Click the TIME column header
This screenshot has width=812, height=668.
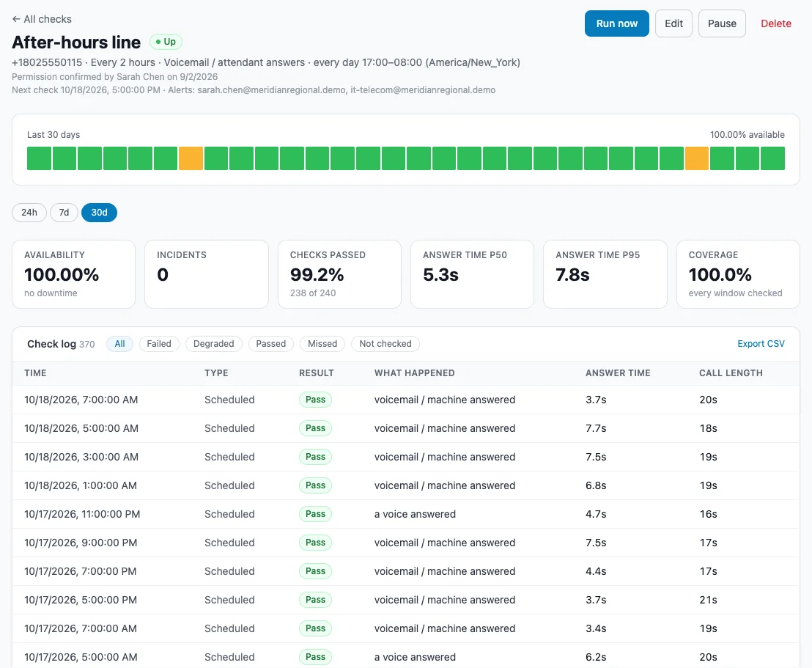(x=35, y=373)
